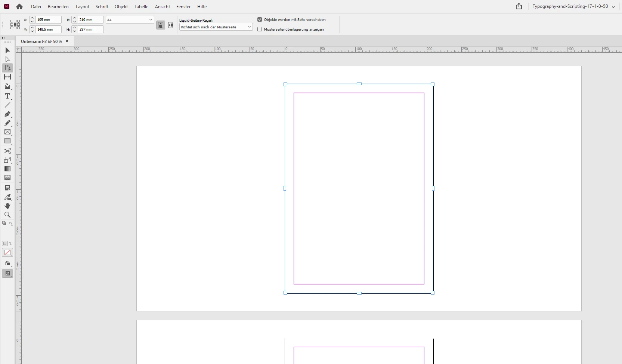
Task: Click the Y position stepper
Action: click(x=33, y=29)
